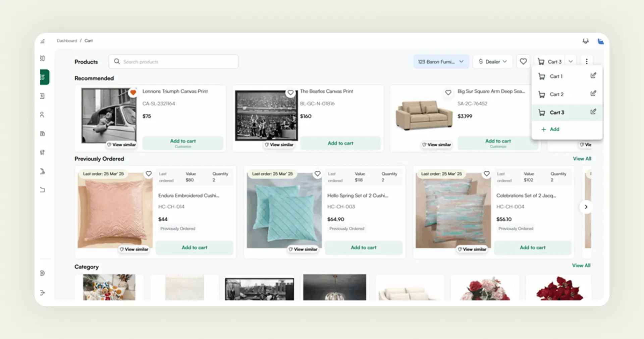Toggle the heart on The Beatles Canvas Print
The width and height of the screenshot is (644, 339).
pyautogui.click(x=290, y=93)
